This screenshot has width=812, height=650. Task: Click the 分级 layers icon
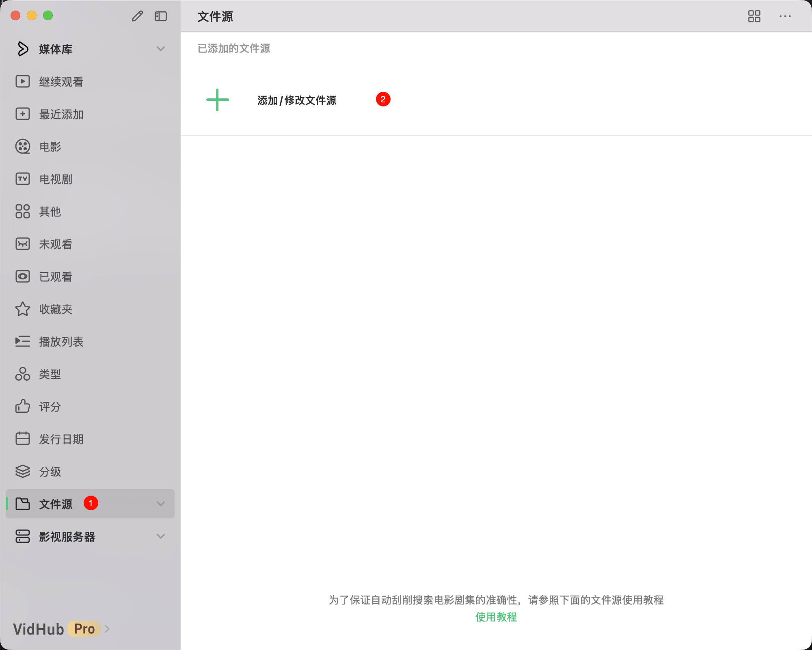click(23, 472)
